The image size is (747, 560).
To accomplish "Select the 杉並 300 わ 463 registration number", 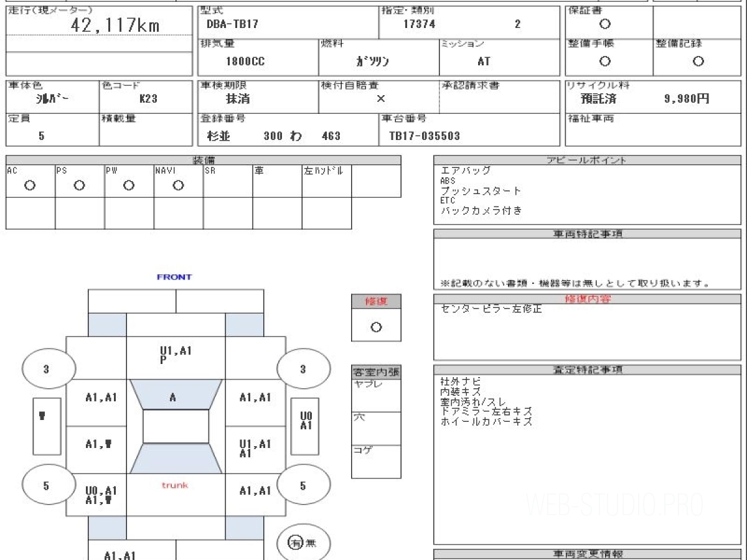I will click(x=273, y=136).
